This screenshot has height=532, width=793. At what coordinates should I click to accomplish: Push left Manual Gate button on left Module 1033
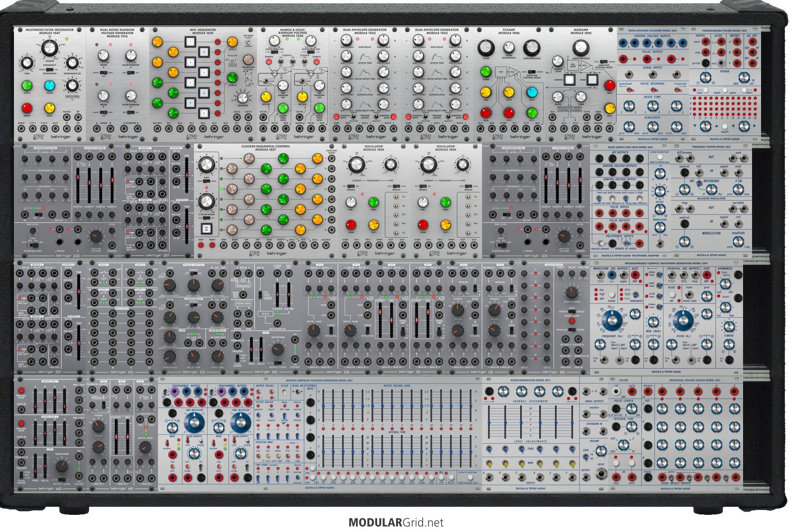(337, 116)
